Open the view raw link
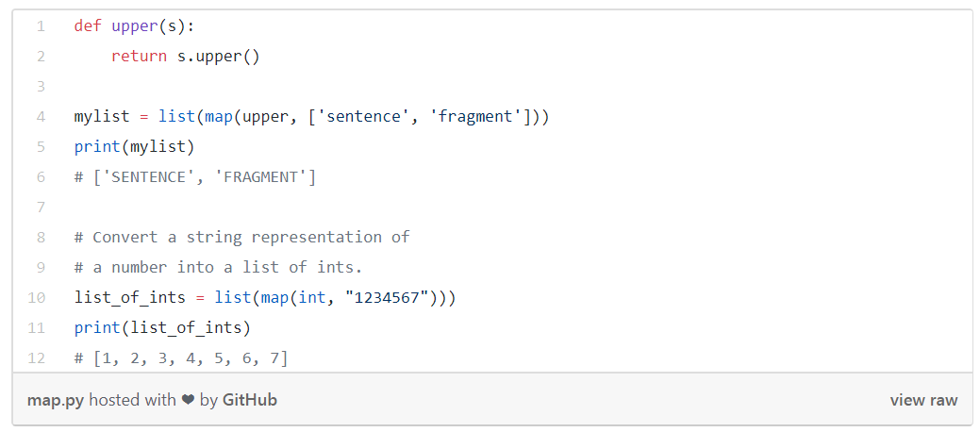Screen dimensions: 980x432 coord(922,400)
